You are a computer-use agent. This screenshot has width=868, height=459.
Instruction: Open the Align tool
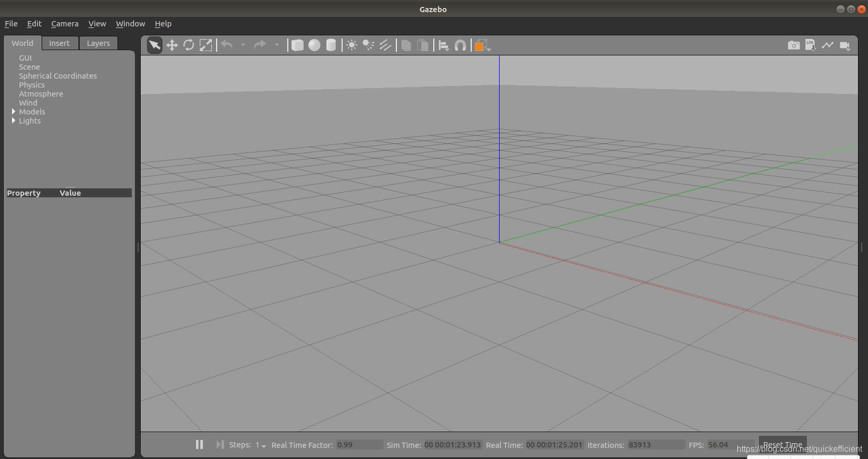click(x=444, y=46)
